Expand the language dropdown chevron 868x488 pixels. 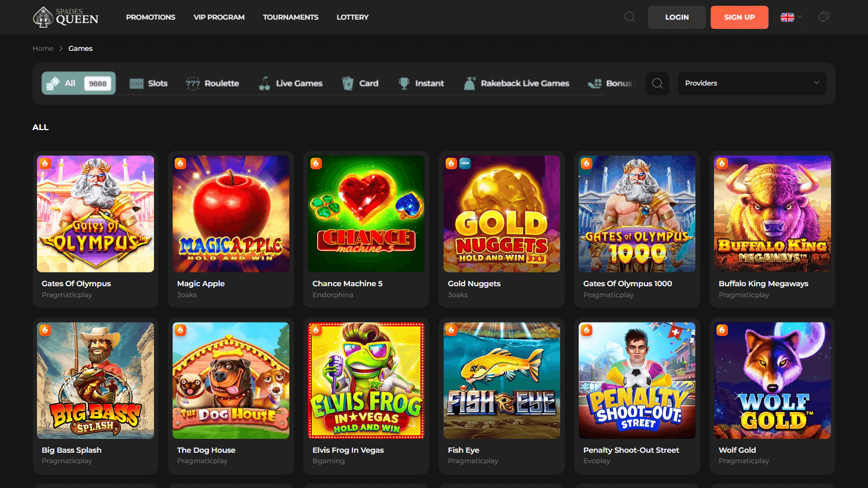800,17
